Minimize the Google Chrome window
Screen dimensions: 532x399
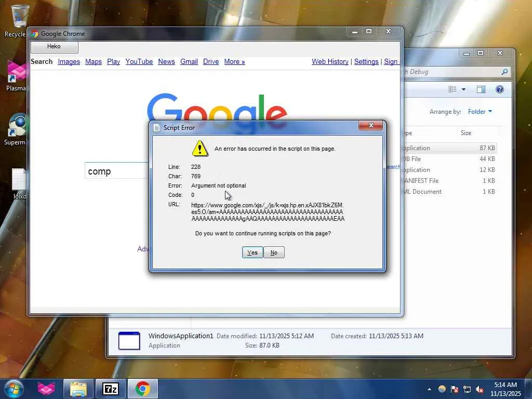click(355, 32)
